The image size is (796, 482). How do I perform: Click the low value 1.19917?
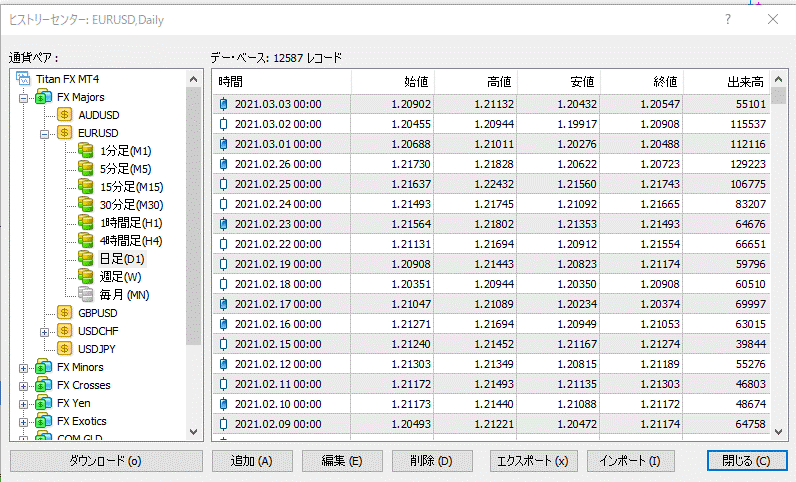point(577,124)
